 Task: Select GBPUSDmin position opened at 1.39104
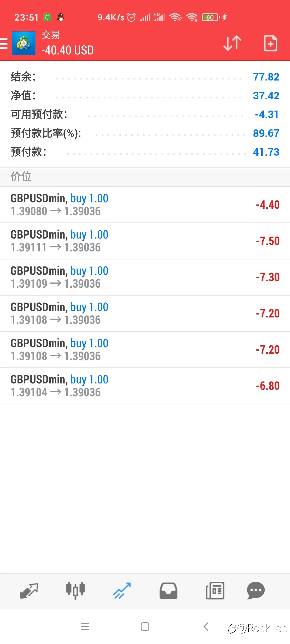tap(145, 386)
